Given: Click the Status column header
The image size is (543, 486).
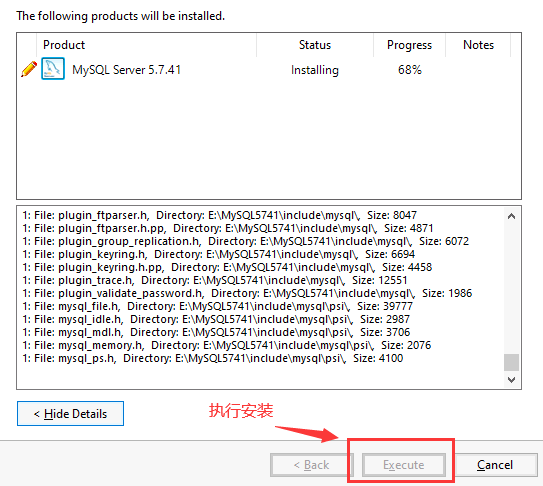Looking at the screenshot, I should pyautogui.click(x=315, y=45).
